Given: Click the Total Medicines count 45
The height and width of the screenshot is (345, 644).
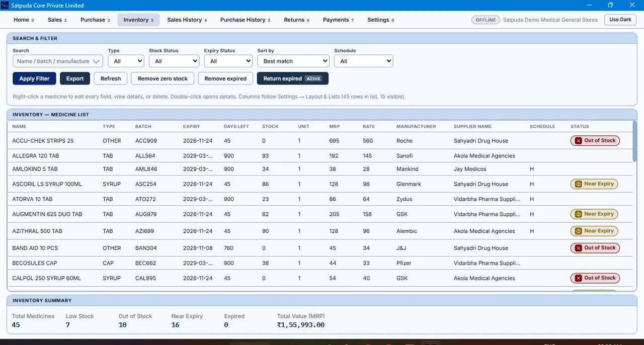Looking at the screenshot, I should [x=16, y=325].
